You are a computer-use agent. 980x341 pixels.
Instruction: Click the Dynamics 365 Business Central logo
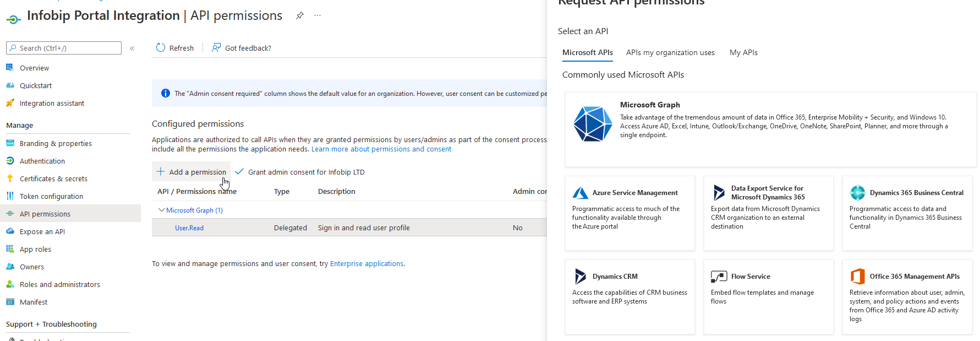[858, 193]
